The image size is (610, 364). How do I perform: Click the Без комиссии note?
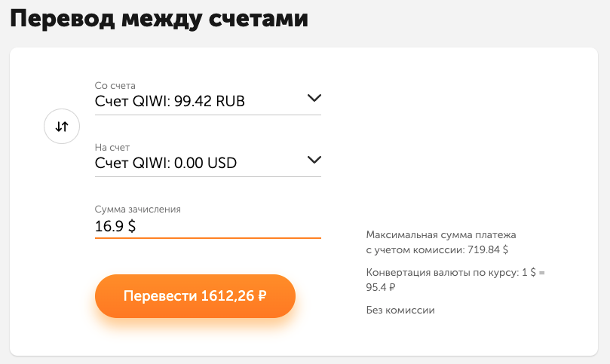click(400, 310)
